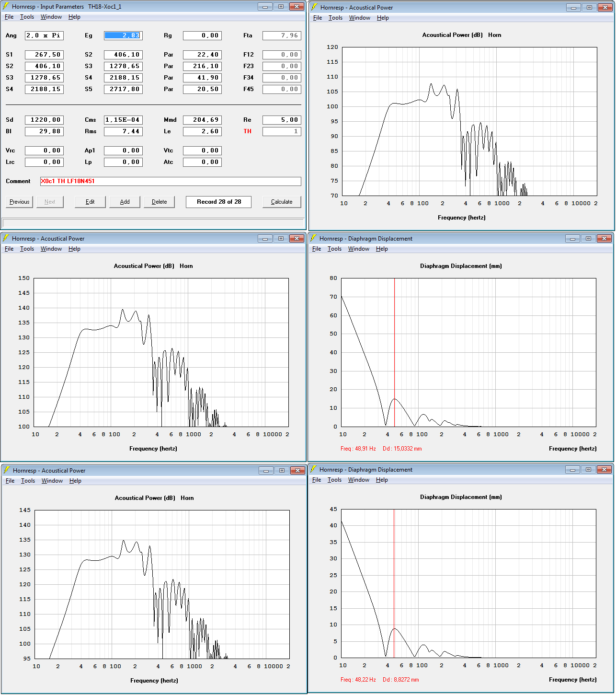Click the red TH label
This screenshot has height=695, width=616.
247,131
